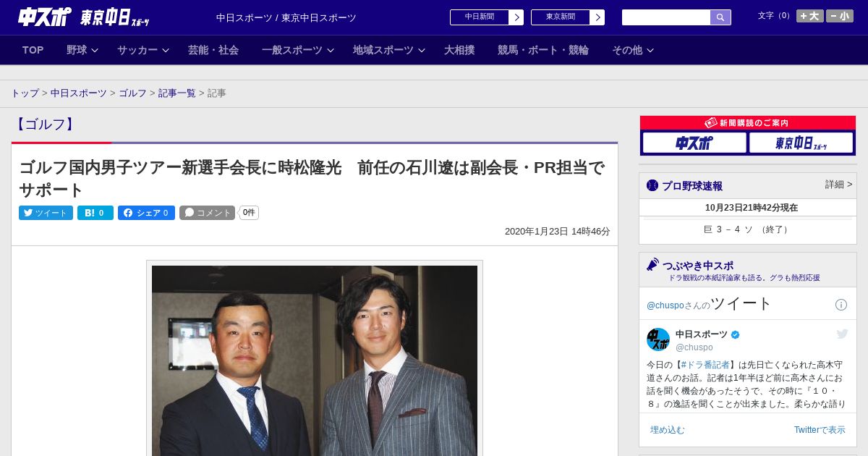Click the Twitter info icon
Viewport: 868px width, 456px height.
pos(841,305)
